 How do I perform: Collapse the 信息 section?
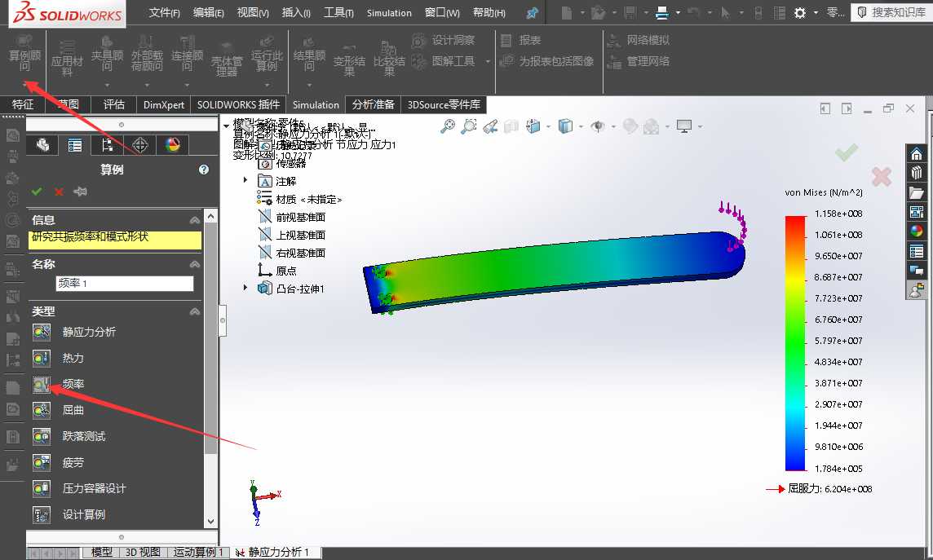(x=195, y=220)
